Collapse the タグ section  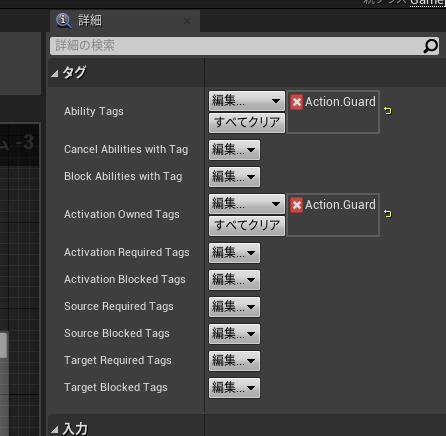click(x=55, y=73)
